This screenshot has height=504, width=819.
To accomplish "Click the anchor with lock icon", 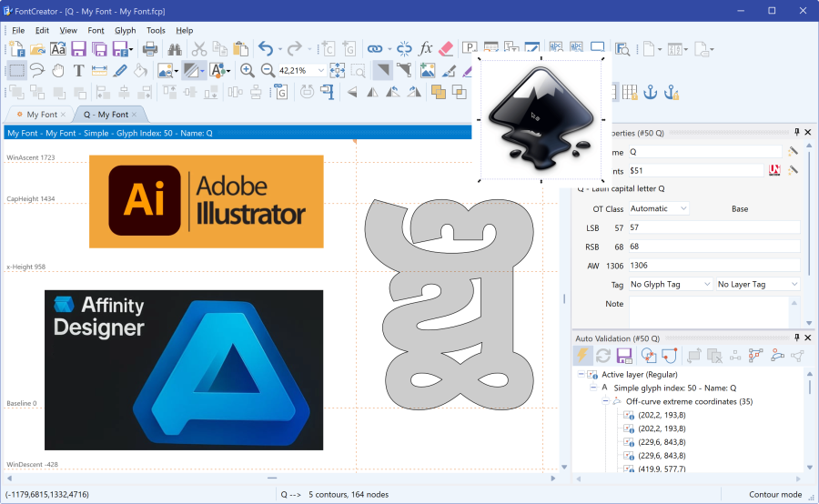I will click(x=672, y=93).
